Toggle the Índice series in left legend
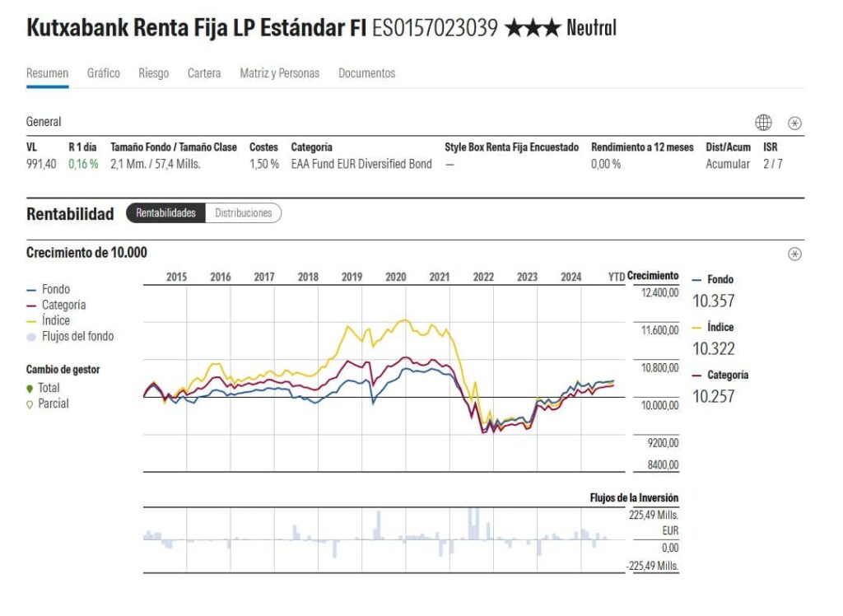Image resolution: width=843 pixels, height=616 pixels. click(49, 320)
